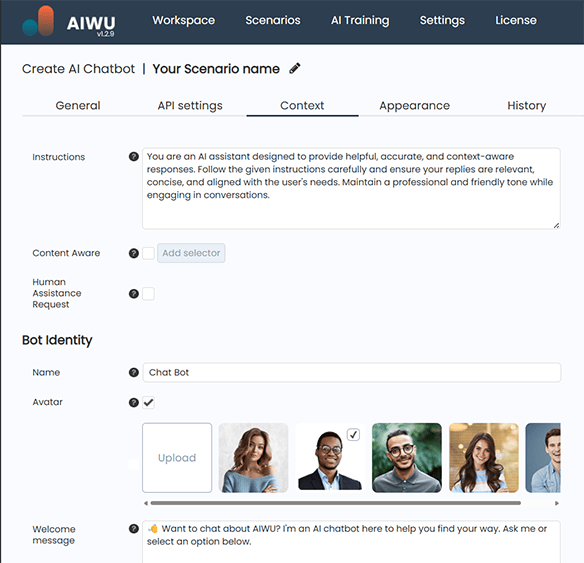Click the help icon beside Avatar

point(134,403)
